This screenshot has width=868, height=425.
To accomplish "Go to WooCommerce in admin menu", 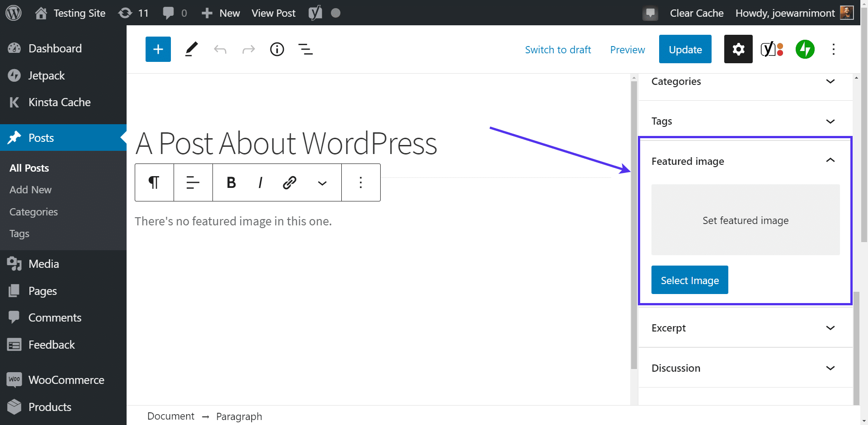I will pyautogui.click(x=66, y=380).
